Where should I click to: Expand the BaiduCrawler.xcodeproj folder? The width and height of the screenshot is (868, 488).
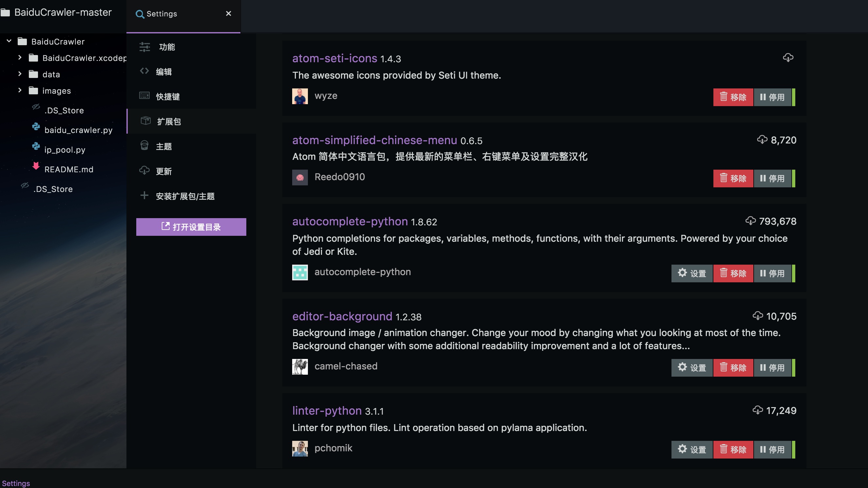20,58
